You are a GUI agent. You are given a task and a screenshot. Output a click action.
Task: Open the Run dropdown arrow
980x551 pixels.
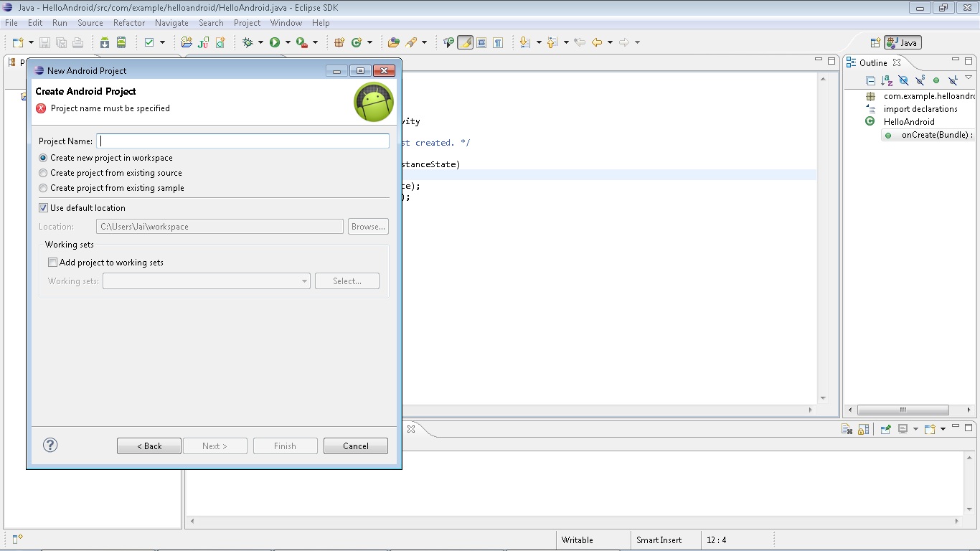(288, 42)
